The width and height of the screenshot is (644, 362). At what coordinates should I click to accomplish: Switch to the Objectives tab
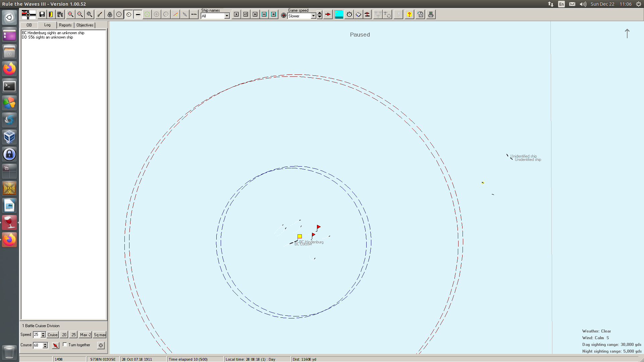(85, 25)
